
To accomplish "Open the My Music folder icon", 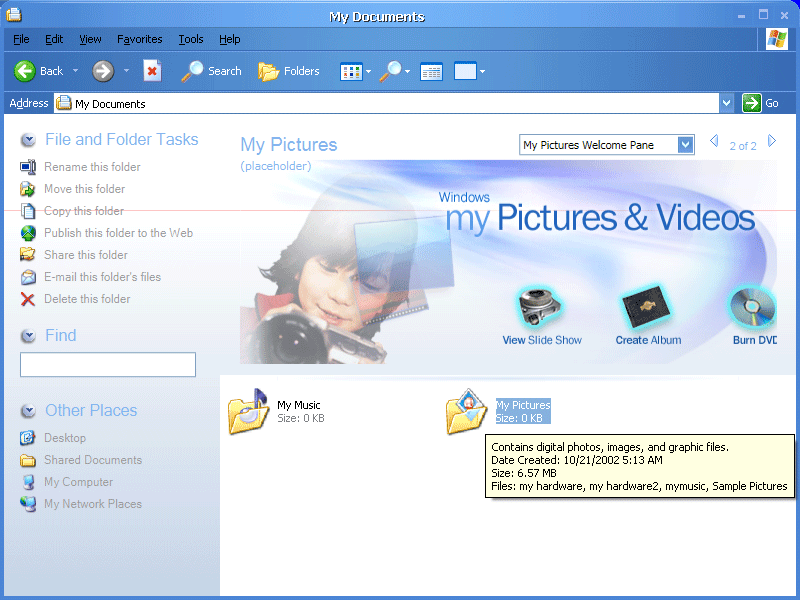I will click(248, 411).
